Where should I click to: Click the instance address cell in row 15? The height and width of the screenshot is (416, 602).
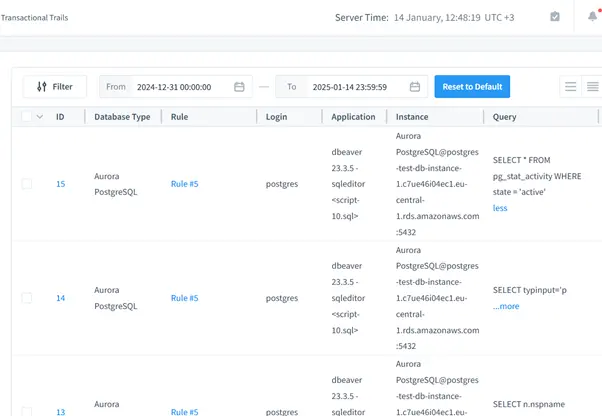coord(437,184)
